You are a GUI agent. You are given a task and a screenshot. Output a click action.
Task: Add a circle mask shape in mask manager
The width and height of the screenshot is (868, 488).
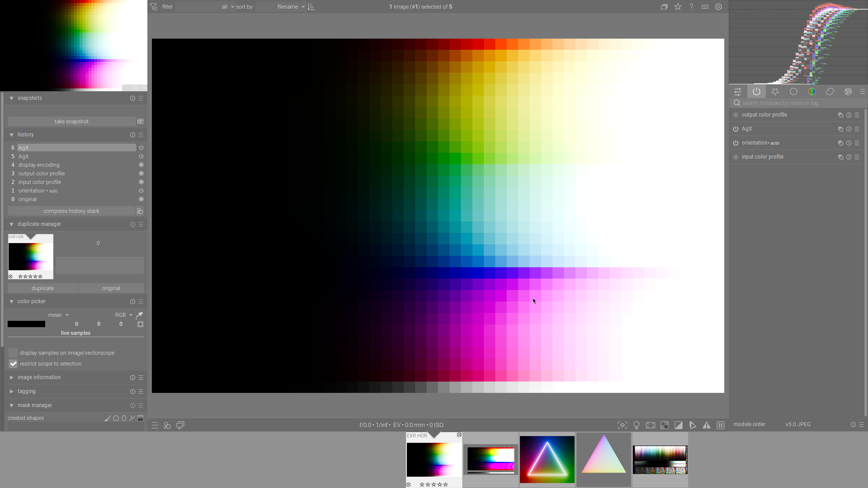click(116, 418)
